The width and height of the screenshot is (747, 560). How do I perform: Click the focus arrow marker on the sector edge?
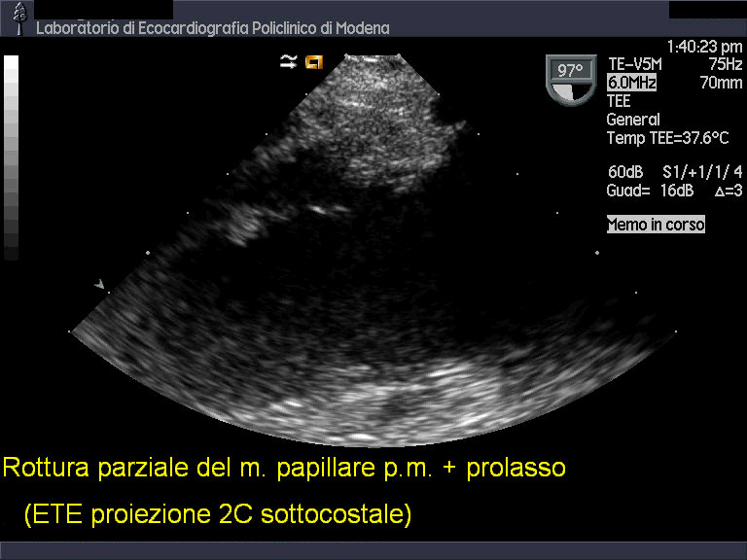coord(99,284)
